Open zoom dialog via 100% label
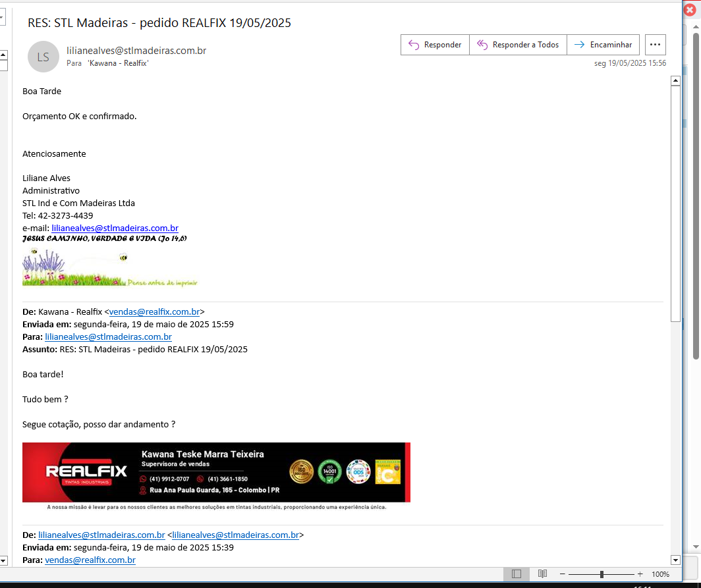This screenshot has width=701, height=588. point(660,574)
